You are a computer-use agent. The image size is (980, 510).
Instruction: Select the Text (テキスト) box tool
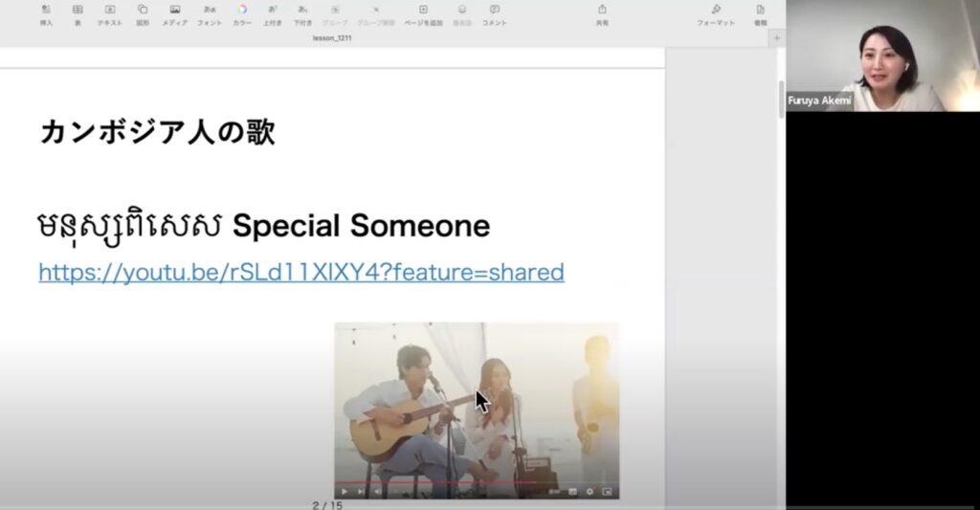click(x=110, y=13)
